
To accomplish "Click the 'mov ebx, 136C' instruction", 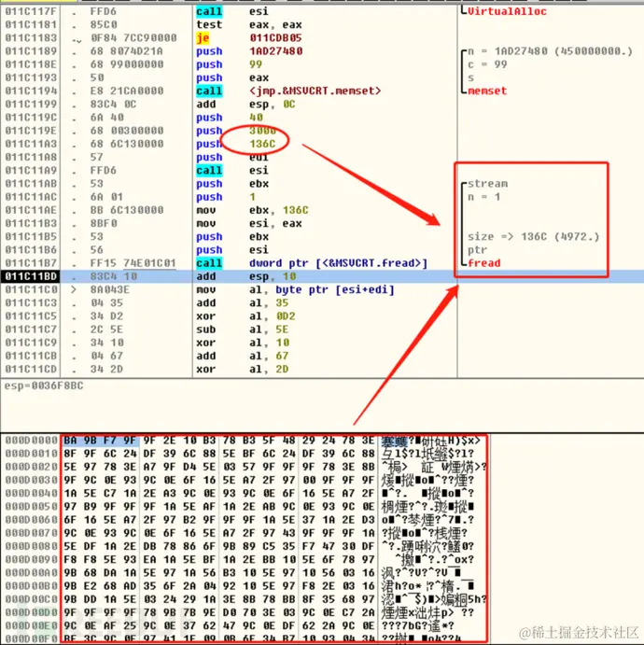I will coord(252,210).
